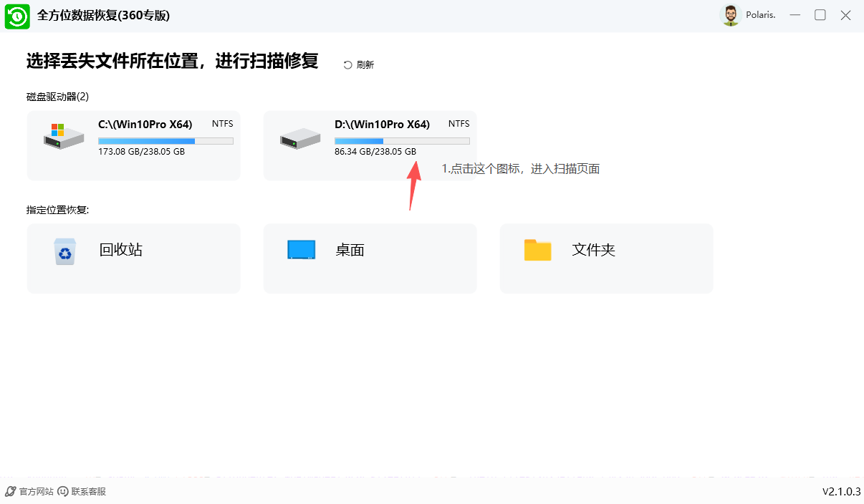864x504 pixels.
Task: Click the Polaris user avatar
Action: coord(730,14)
